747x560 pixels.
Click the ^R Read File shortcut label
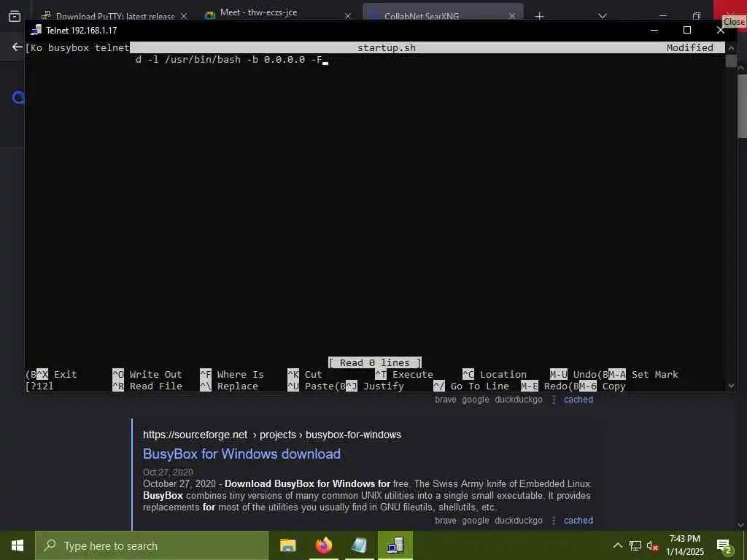click(147, 386)
